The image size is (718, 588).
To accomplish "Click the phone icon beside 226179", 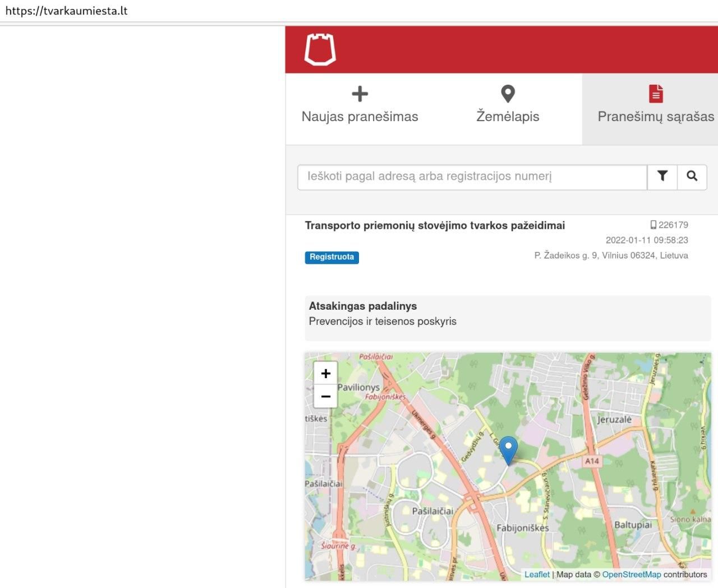I will (653, 225).
